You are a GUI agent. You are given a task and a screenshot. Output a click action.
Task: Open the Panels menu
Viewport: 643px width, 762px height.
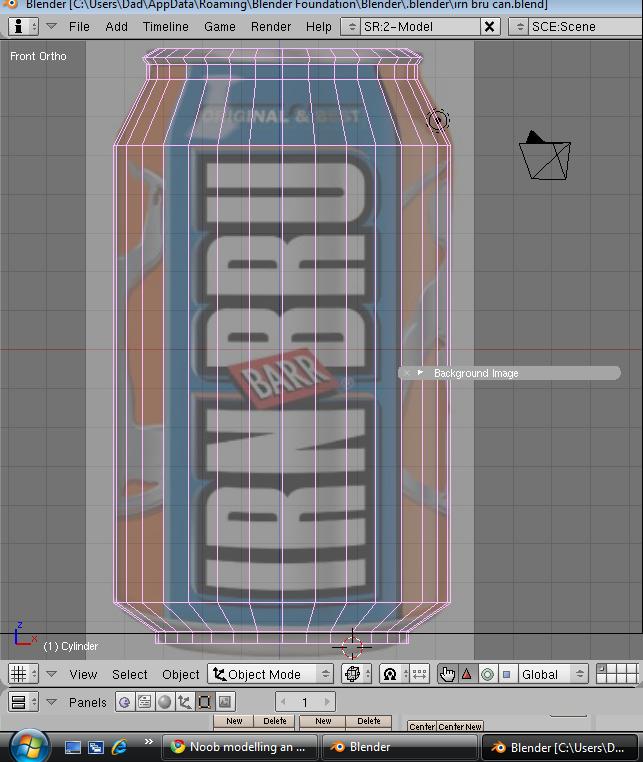[87, 702]
